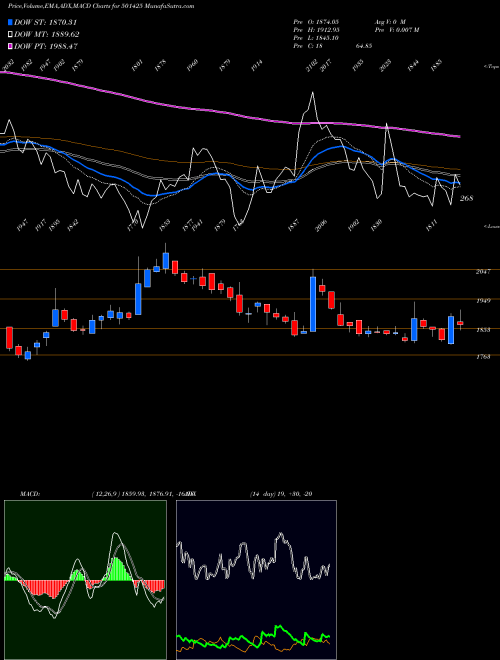Select the 'DOW MT: 1889.62' legend label
This screenshot has height=660, width=500.
tap(47, 35)
